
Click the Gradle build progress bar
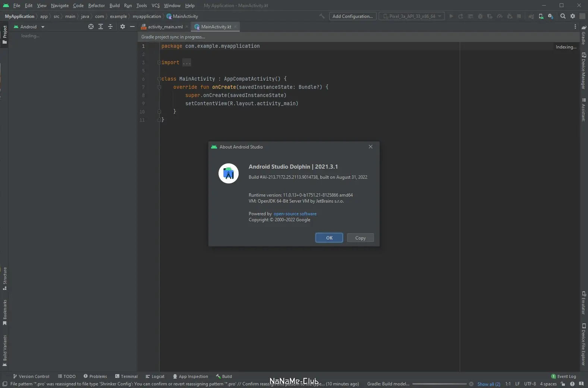439,384
